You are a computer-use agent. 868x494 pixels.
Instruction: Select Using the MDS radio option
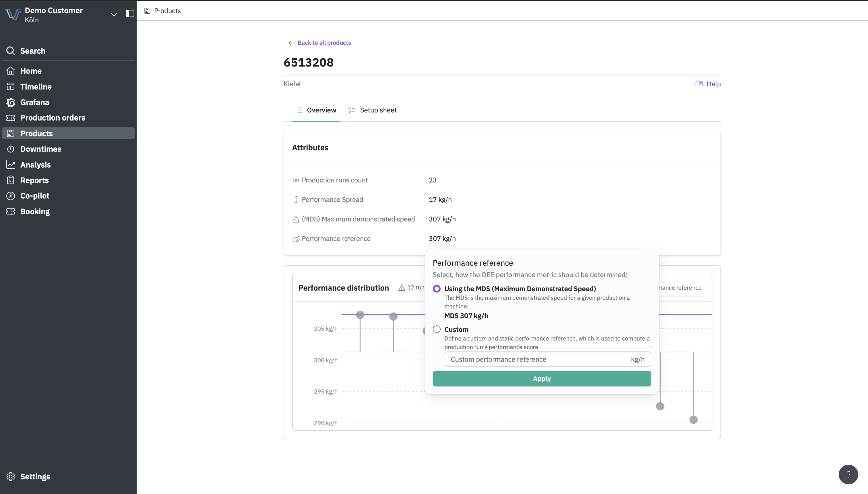(x=437, y=289)
